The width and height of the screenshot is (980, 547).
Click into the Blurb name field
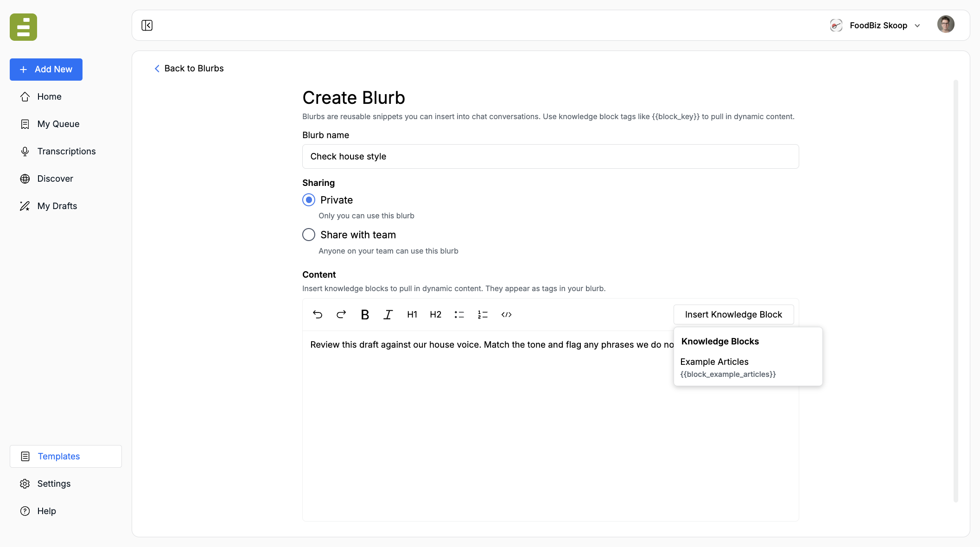pos(550,156)
